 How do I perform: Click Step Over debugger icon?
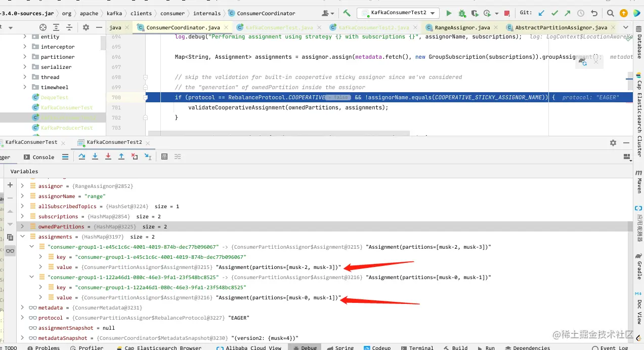(x=82, y=157)
